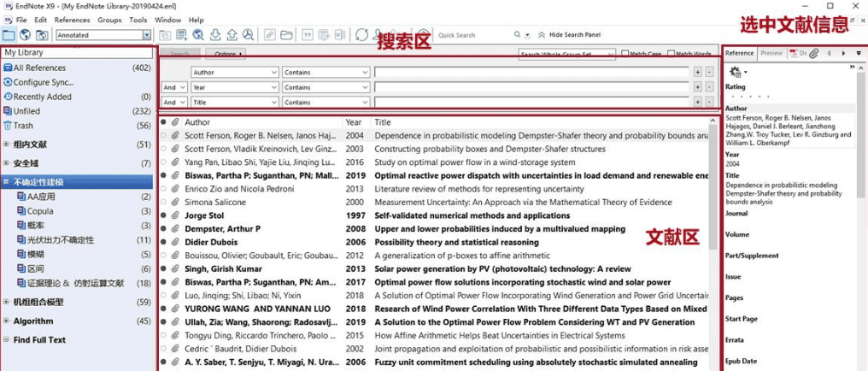
Task: Toggle read status dot for Tongyu Ding row
Action: click(163, 335)
